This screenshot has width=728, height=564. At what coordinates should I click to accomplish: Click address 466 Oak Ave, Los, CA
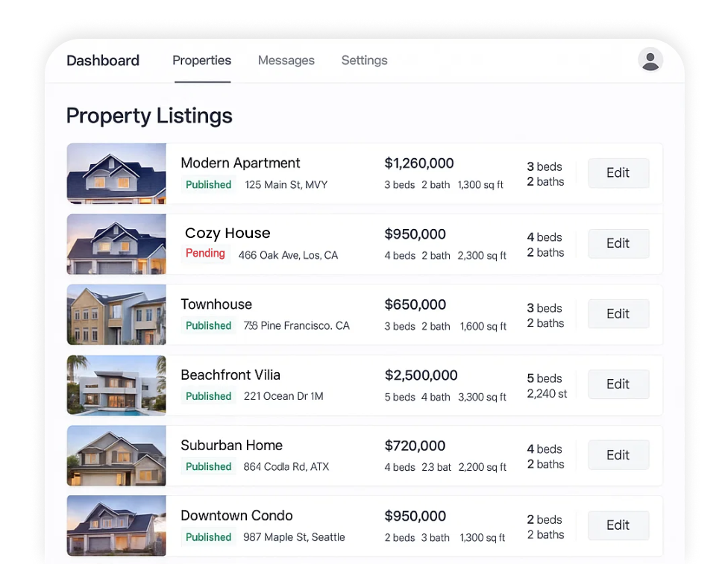coord(288,255)
